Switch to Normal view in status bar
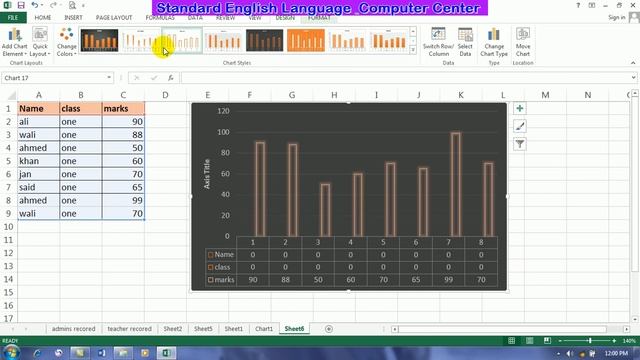The width and height of the screenshot is (640, 360). point(511,340)
